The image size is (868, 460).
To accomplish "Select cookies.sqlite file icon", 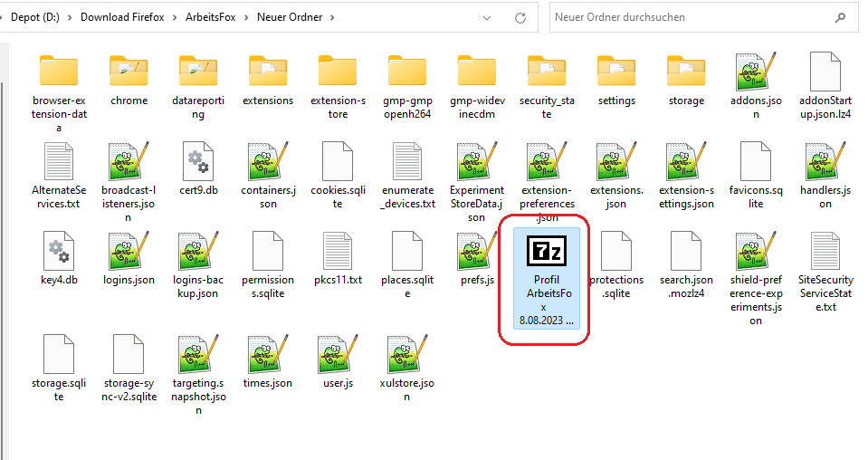I will 338,160.
